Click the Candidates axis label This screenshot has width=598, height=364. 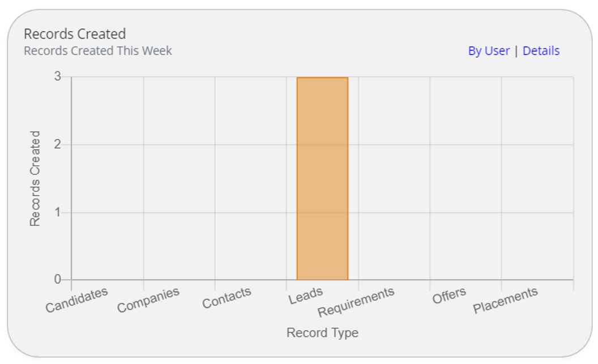pos(76,300)
